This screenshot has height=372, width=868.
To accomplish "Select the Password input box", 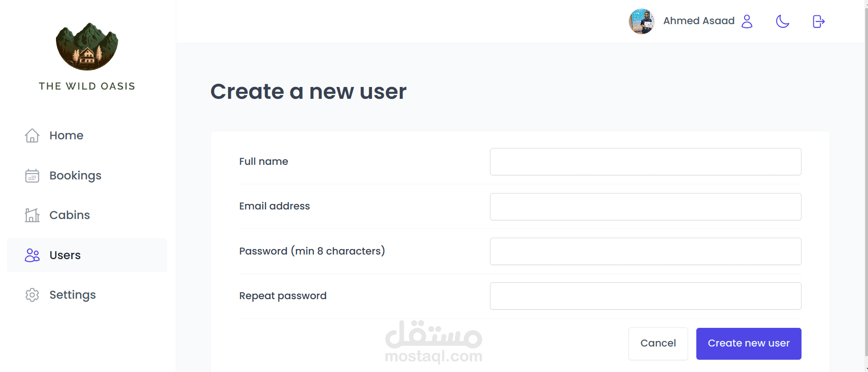I will [x=645, y=251].
